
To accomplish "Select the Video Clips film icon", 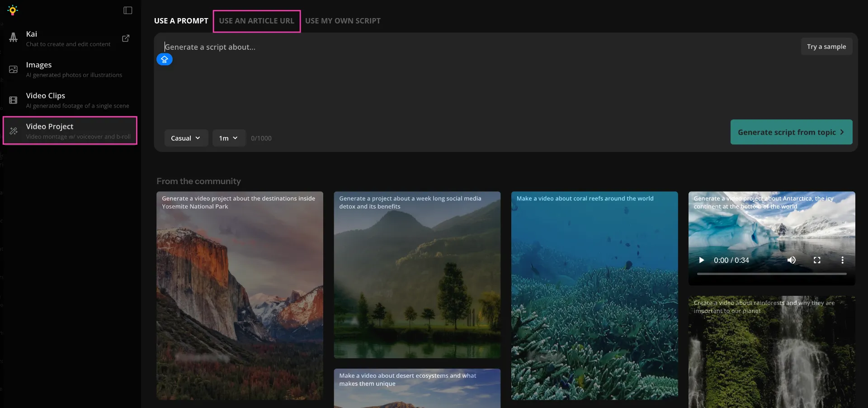I will coord(14,100).
